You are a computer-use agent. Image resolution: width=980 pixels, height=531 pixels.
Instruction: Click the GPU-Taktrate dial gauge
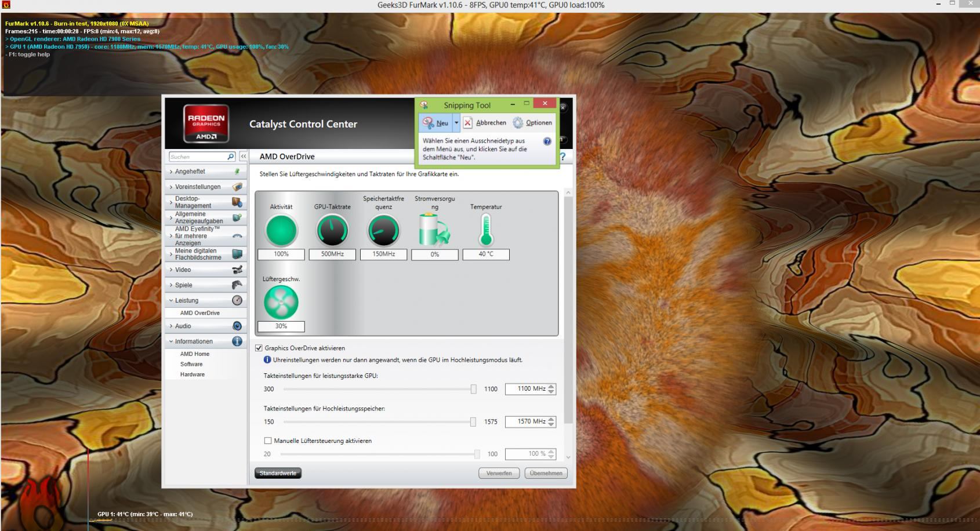coord(332,231)
